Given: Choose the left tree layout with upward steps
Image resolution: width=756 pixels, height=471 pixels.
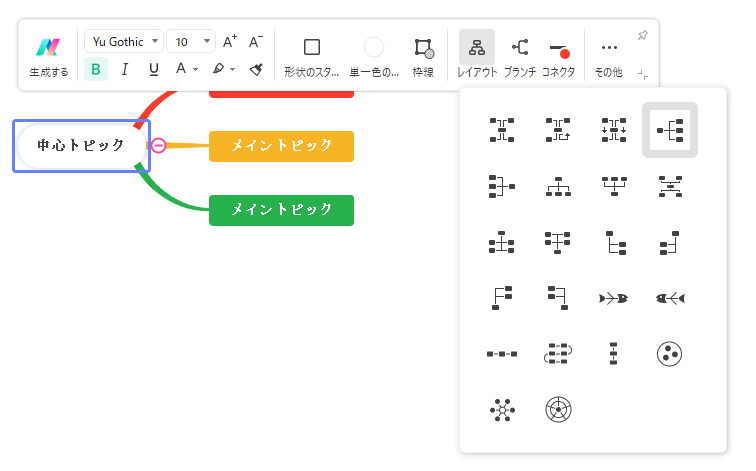Looking at the screenshot, I should tap(670, 242).
